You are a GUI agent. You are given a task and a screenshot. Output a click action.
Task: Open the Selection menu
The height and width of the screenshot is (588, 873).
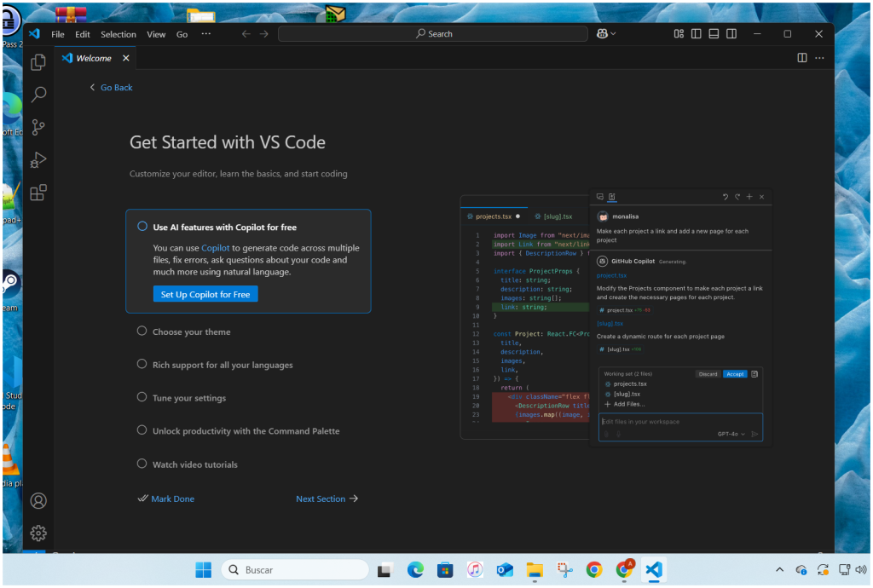click(x=118, y=34)
